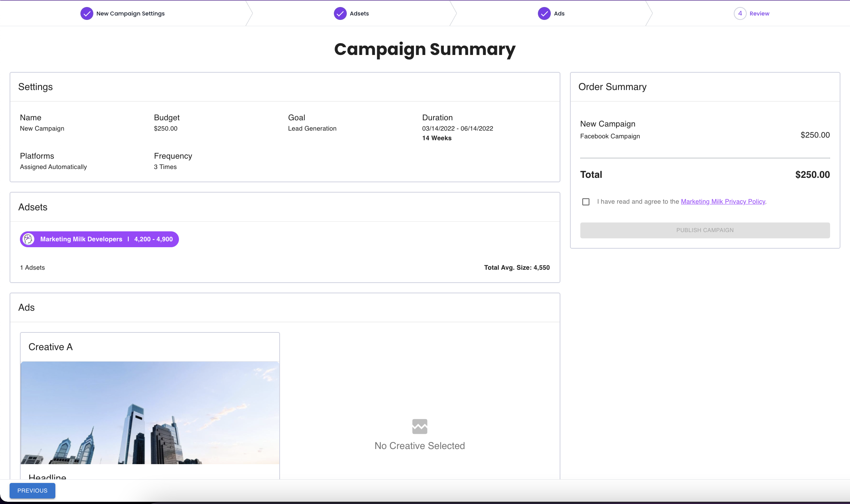The height and width of the screenshot is (504, 850).
Task: Click the Review step number 4 circle
Action: click(740, 14)
